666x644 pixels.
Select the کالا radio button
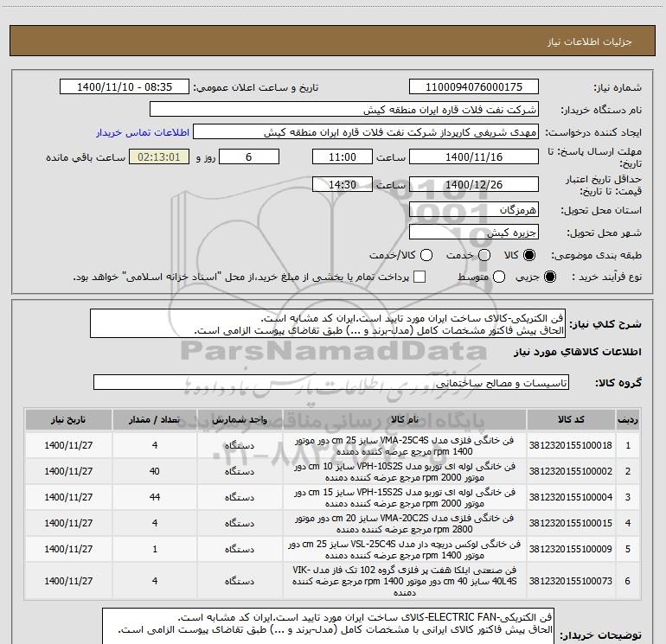point(529,255)
